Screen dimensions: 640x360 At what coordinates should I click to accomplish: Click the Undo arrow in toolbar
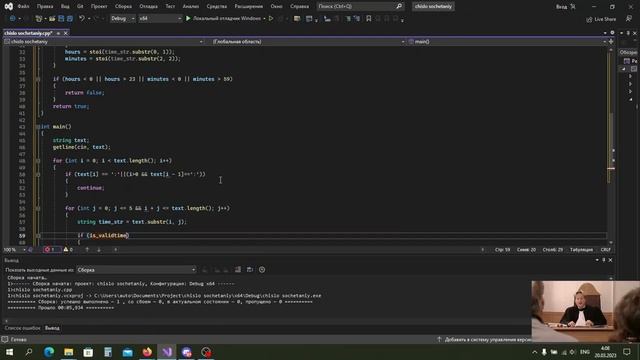pos(82,18)
